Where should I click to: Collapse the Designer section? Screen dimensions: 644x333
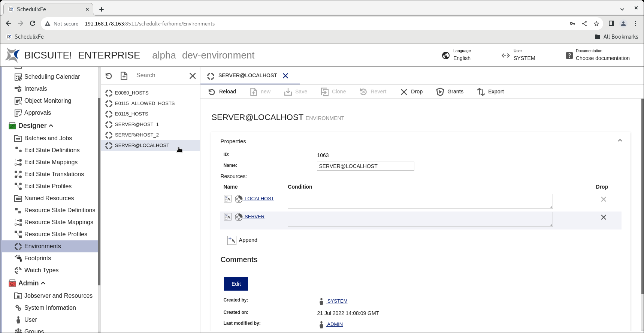(51, 126)
